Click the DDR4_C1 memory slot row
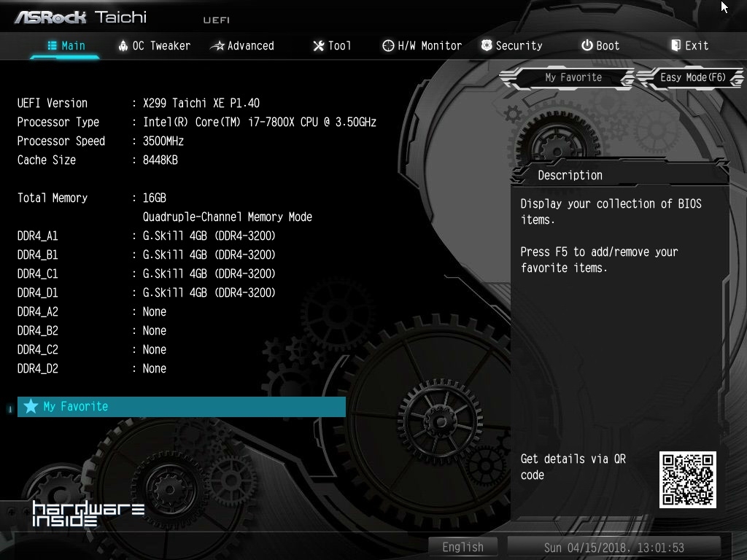The height and width of the screenshot is (560, 747). [x=146, y=274]
